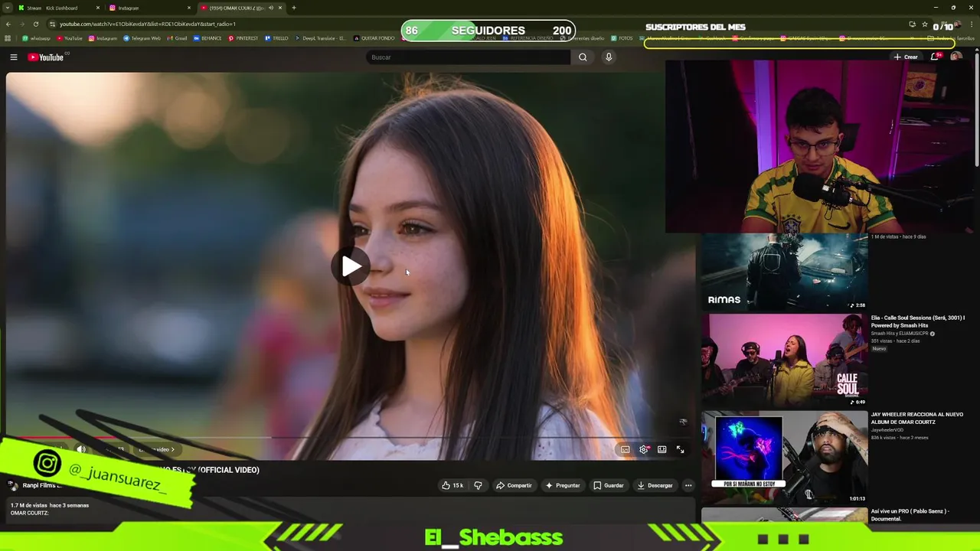Open the Telegram Web bookmark
Screen dimensions: 980x551
point(142,38)
